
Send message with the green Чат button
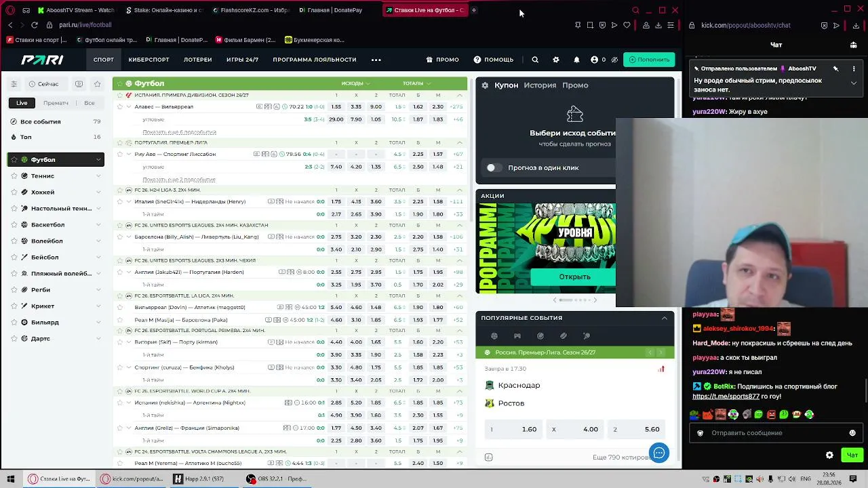pos(852,455)
